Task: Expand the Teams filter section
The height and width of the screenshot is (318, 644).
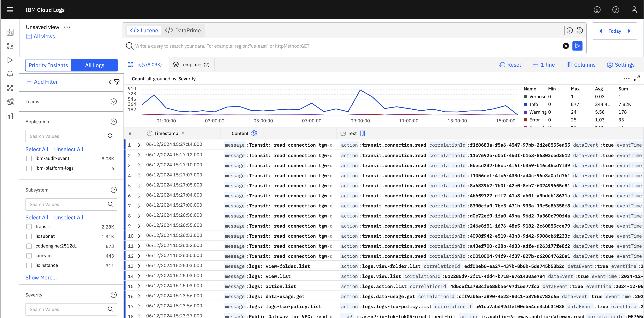Action: click(x=114, y=102)
